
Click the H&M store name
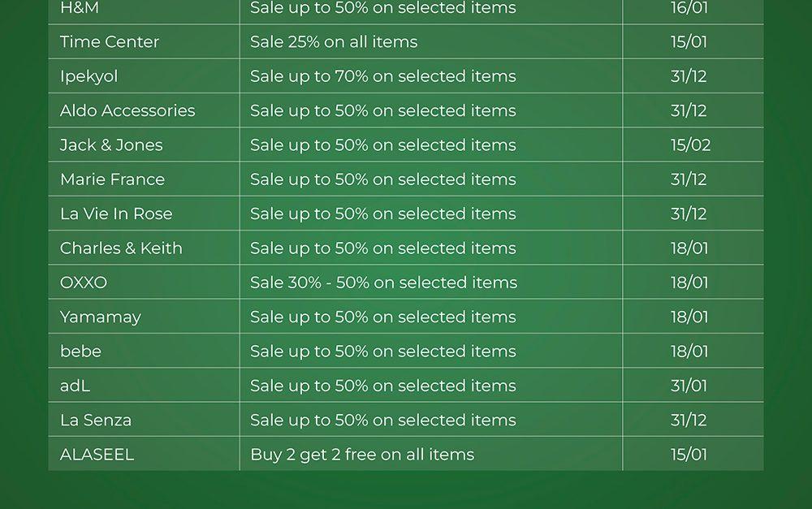click(80, 8)
